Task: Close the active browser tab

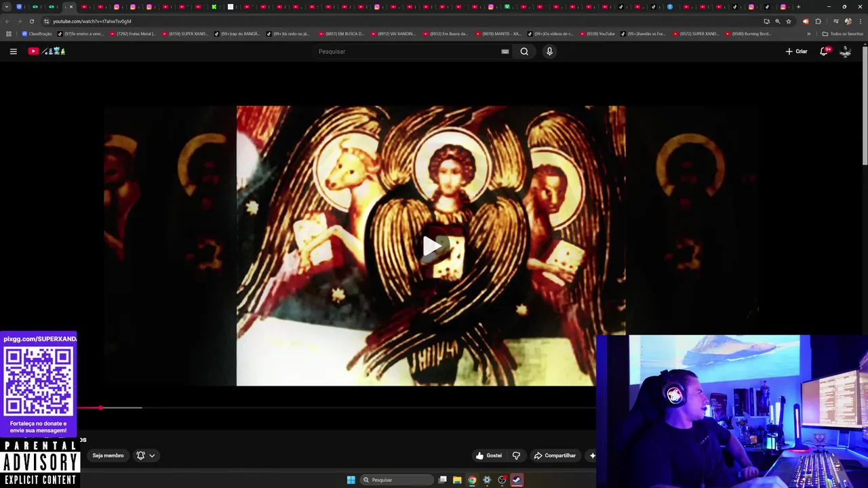Action: pos(71,7)
